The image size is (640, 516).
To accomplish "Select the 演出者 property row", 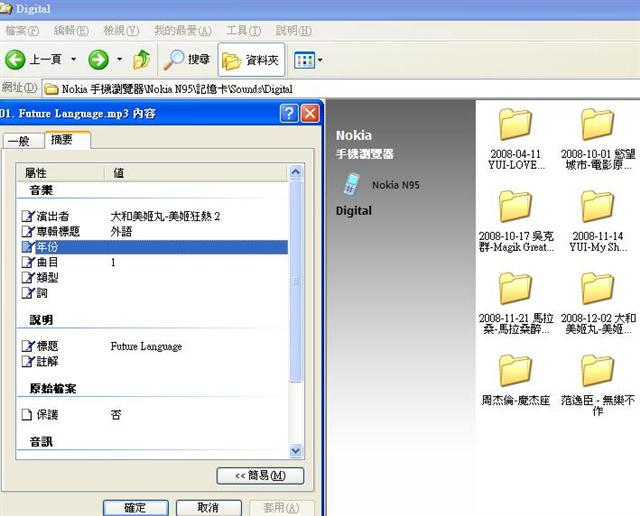I will 153,216.
